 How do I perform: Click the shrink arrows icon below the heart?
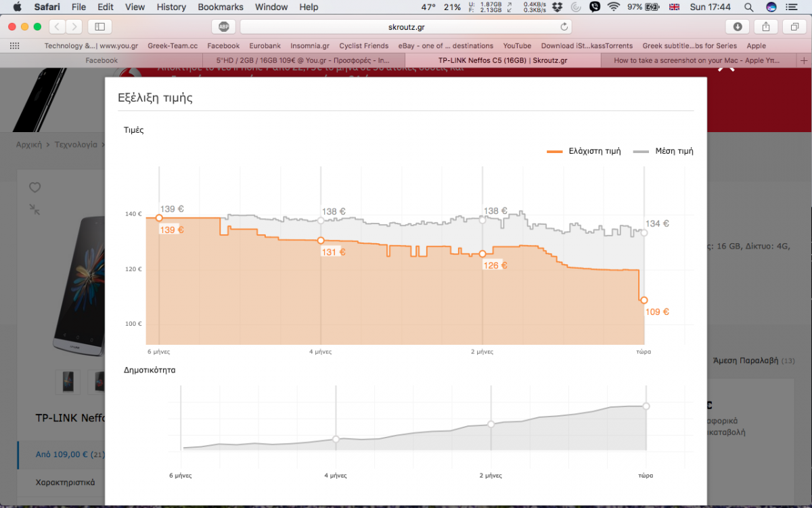(35, 209)
